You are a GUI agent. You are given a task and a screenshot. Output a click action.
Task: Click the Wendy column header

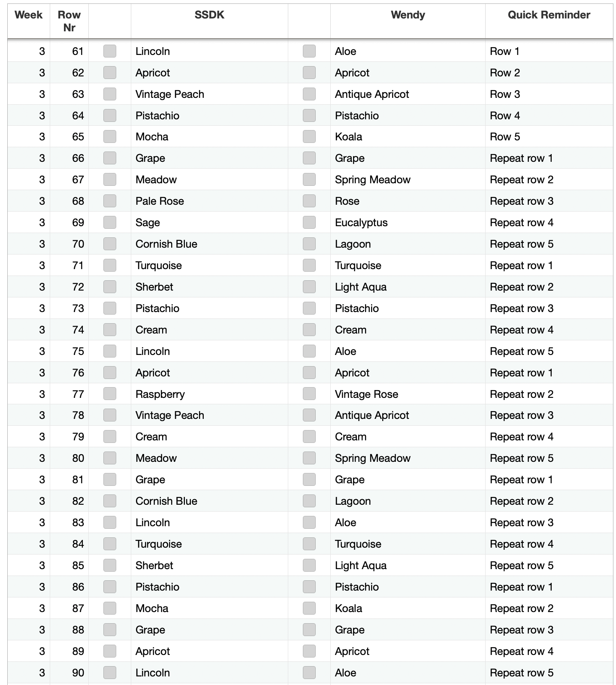[408, 15]
